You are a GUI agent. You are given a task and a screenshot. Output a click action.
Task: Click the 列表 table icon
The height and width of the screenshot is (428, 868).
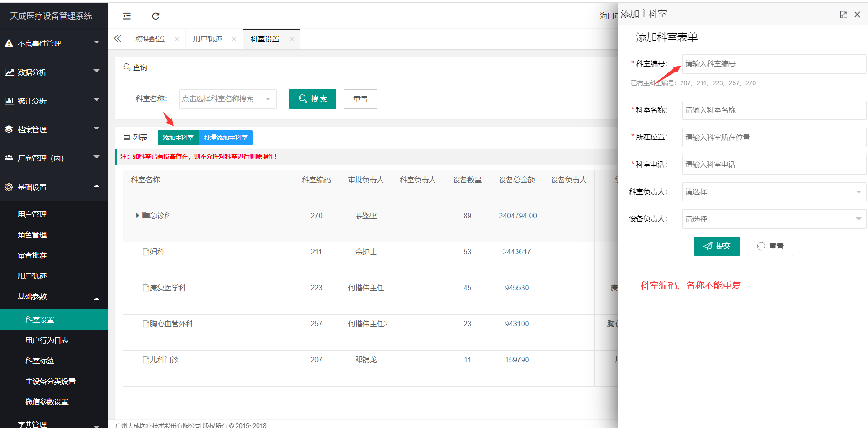(127, 138)
